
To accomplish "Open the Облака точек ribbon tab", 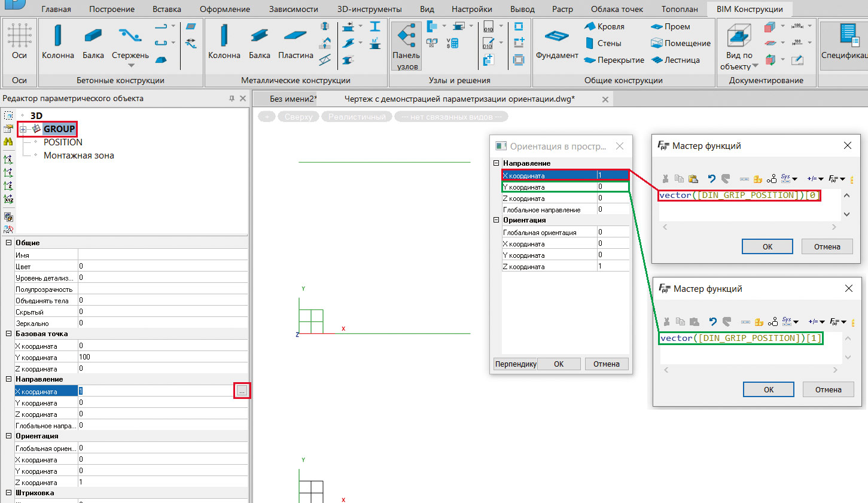I will pyautogui.click(x=617, y=9).
